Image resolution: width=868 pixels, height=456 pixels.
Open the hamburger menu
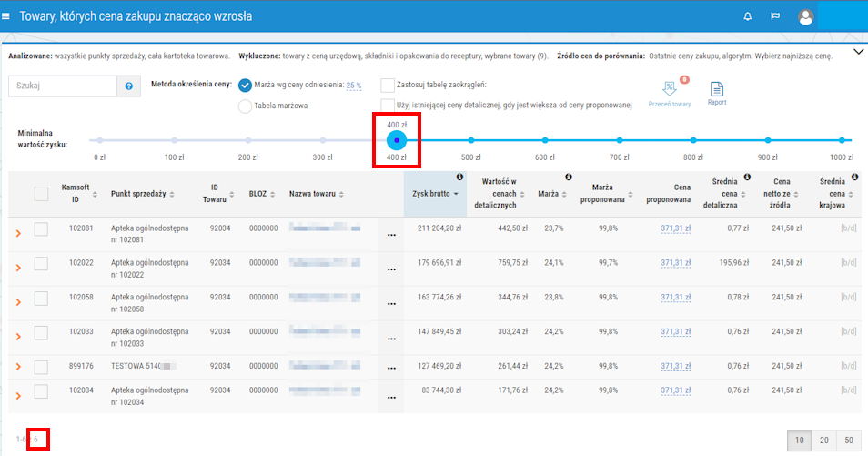click(x=7, y=16)
